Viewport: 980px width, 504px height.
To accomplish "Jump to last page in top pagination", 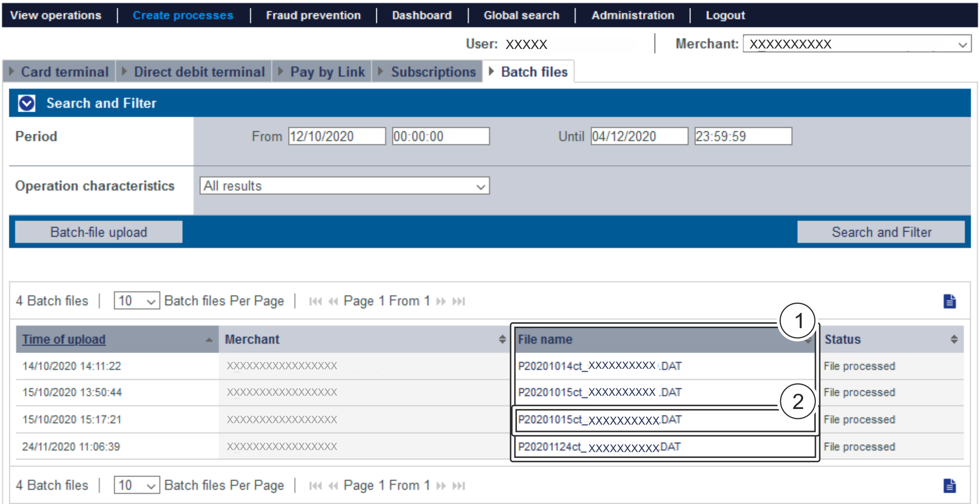I will pos(459,301).
